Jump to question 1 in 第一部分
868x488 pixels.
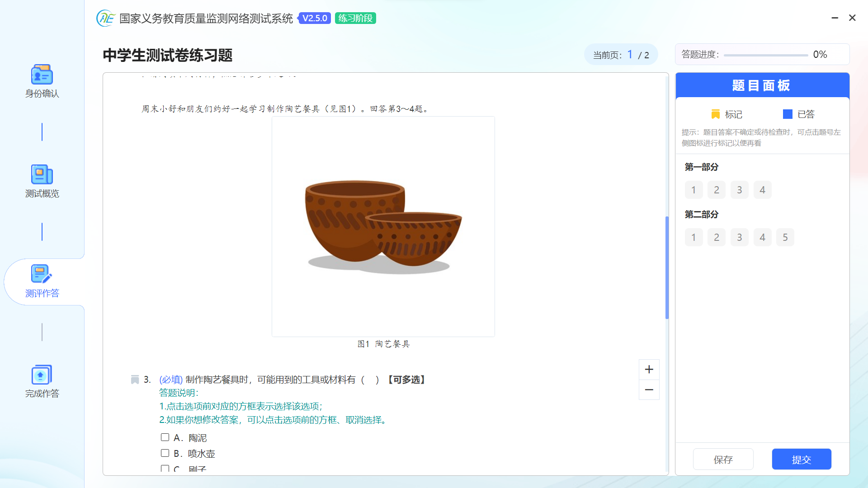tap(693, 190)
